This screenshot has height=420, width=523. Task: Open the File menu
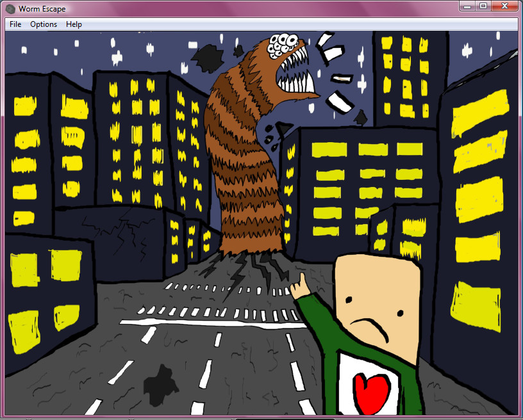tap(15, 24)
